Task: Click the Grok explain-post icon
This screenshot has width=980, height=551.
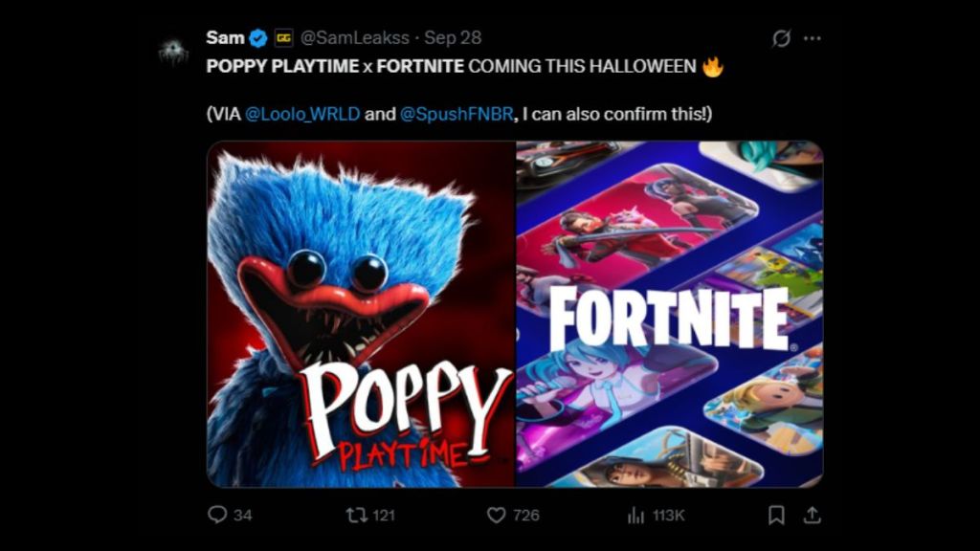Action: (781, 38)
